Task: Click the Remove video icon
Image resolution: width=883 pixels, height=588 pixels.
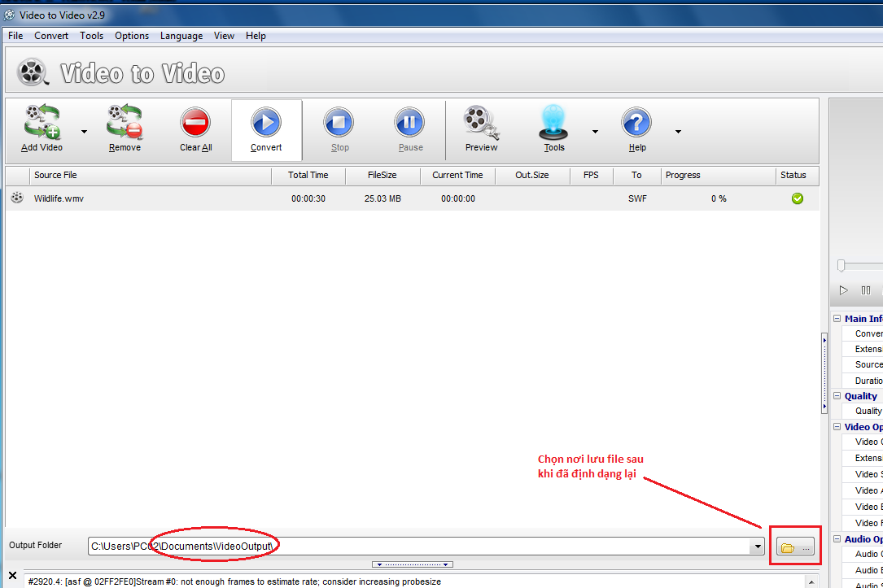Action: (x=125, y=122)
